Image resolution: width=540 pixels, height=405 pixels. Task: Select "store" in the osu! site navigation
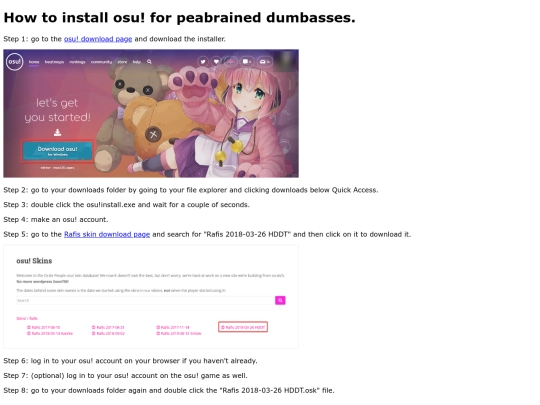coord(122,62)
